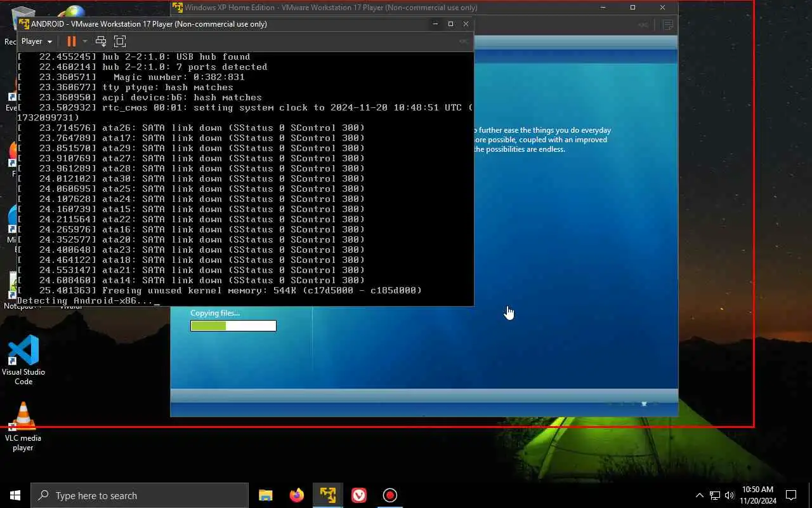This screenshot has width=812, height=508.
Task: Open File Explorer from the taskbar
Action: point(265,495)
